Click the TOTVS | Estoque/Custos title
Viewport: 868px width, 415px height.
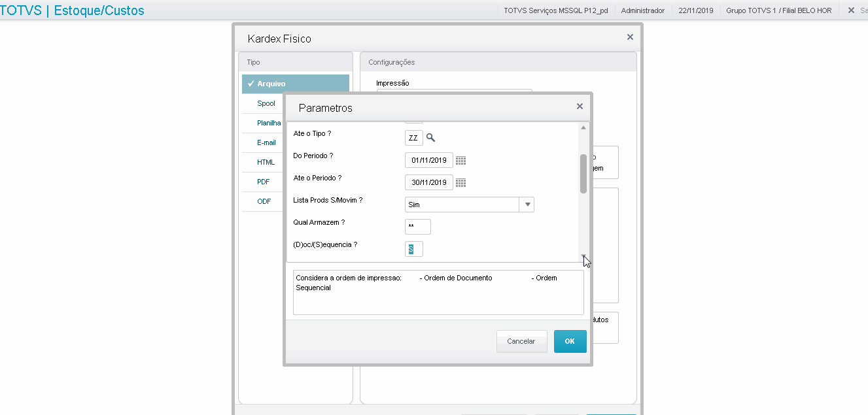click(x=73, y=10)
